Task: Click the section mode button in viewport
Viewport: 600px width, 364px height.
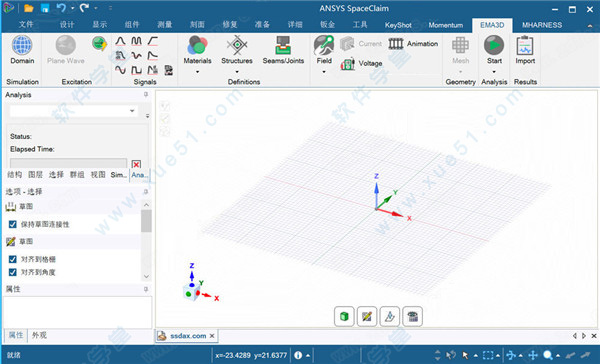Action: point(390,317)
